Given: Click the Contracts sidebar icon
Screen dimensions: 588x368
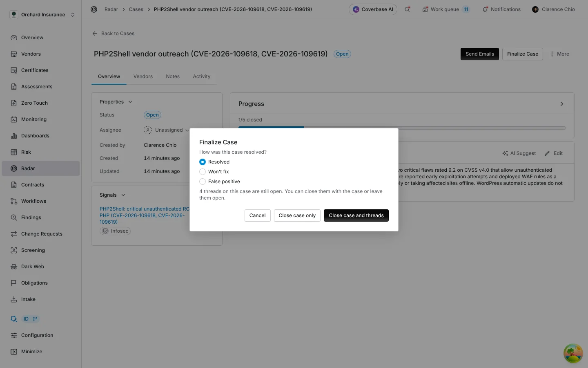Looking at the screenshot, I should (x=14, y=185).
